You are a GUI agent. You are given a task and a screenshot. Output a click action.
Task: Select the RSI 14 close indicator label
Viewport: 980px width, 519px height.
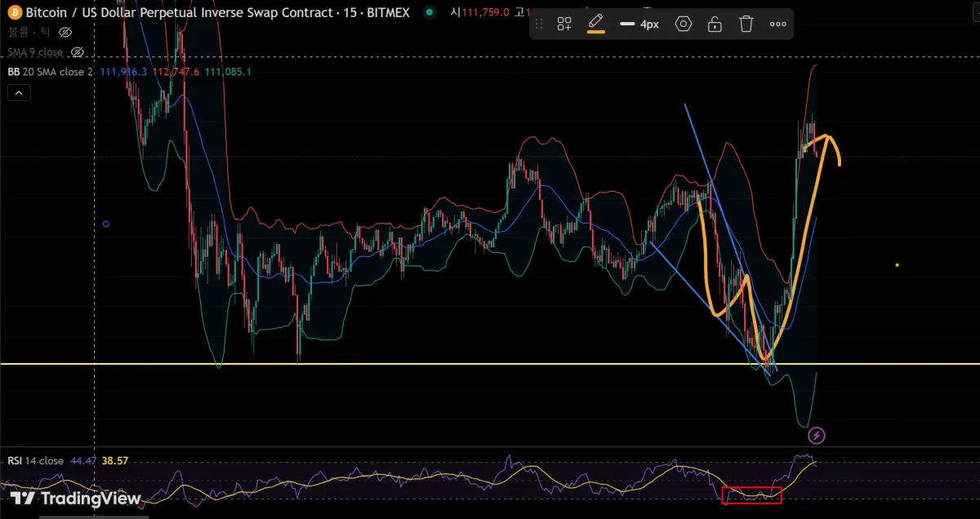coord(35,461)
